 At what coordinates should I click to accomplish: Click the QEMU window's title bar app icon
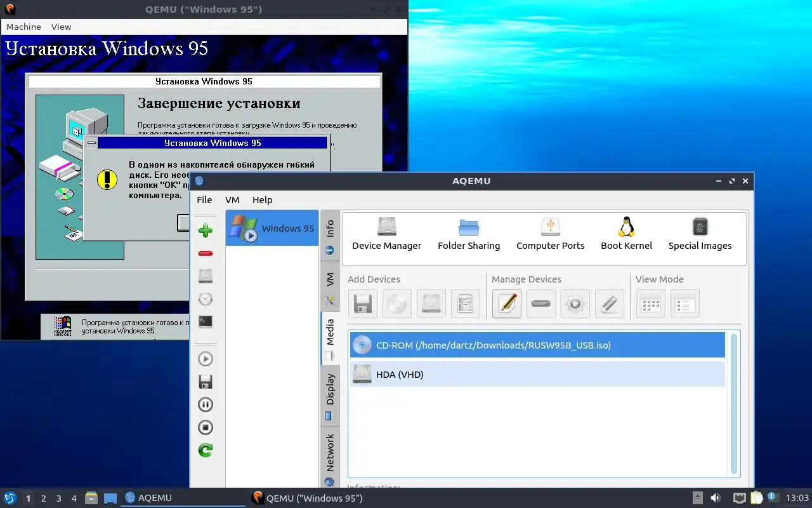point(10,9)
